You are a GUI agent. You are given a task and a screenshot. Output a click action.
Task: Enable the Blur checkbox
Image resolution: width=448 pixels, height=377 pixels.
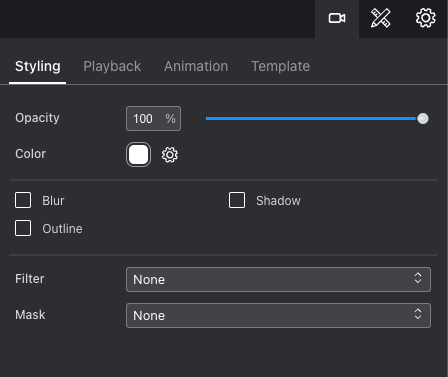click(x=23, y=200)
